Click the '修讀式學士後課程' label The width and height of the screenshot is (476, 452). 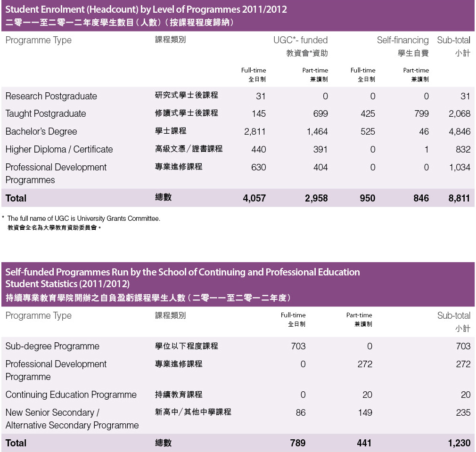click(186, 113)
